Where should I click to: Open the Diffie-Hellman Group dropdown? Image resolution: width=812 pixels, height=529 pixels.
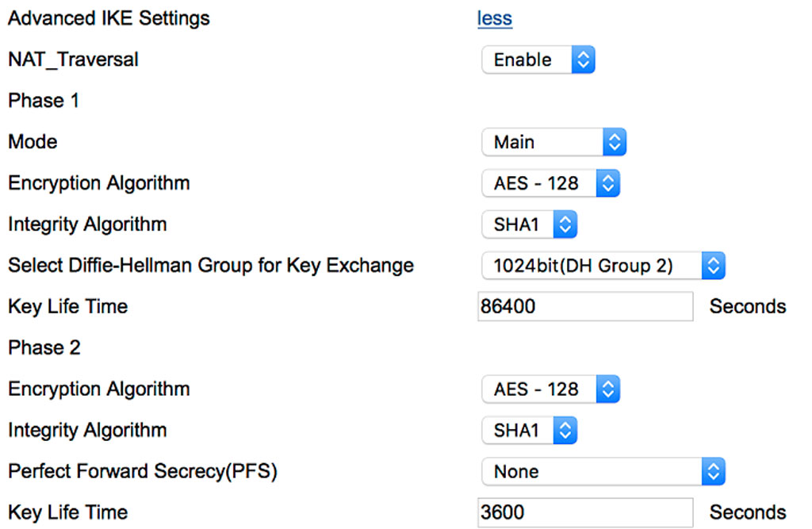603,266
